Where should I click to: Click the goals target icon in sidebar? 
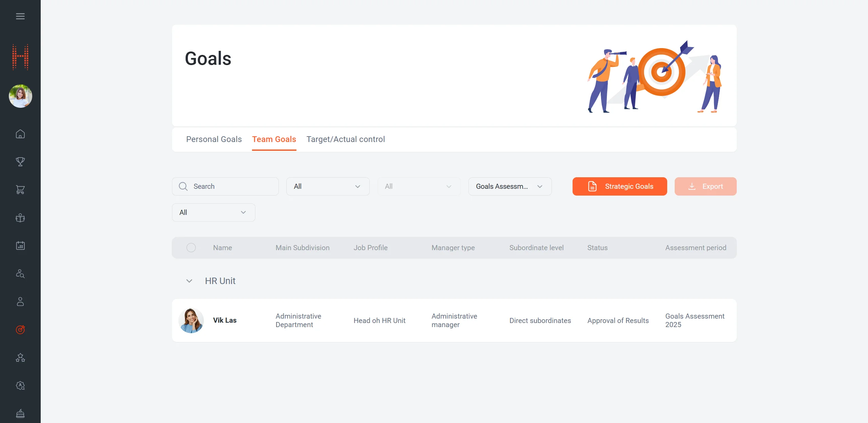point(20,329)
